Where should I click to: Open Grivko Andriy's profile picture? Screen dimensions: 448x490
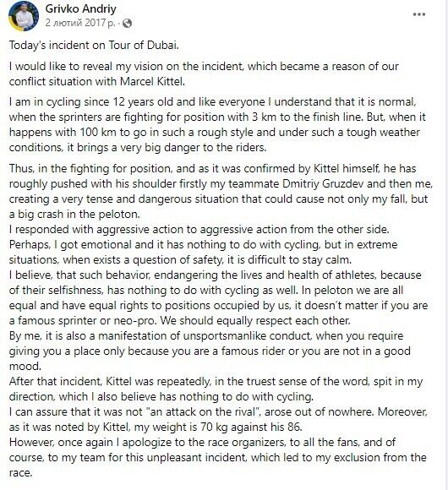[x=24, y=15]
